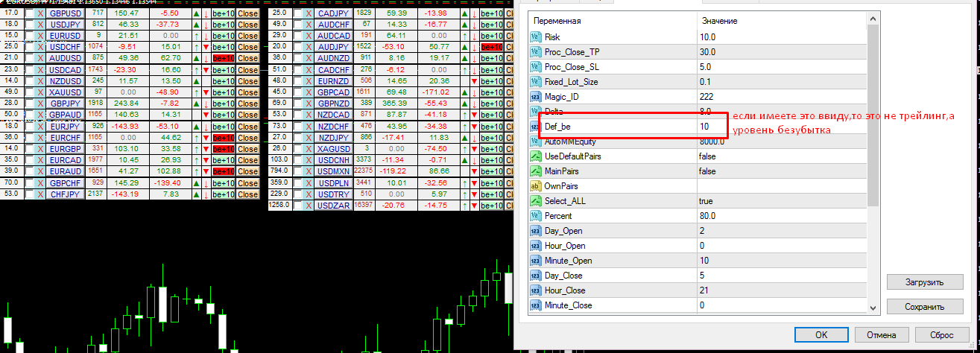980x353 pixels.
Task: Tick the checkbox in AUDCHF row
Action: coord(297,25)
